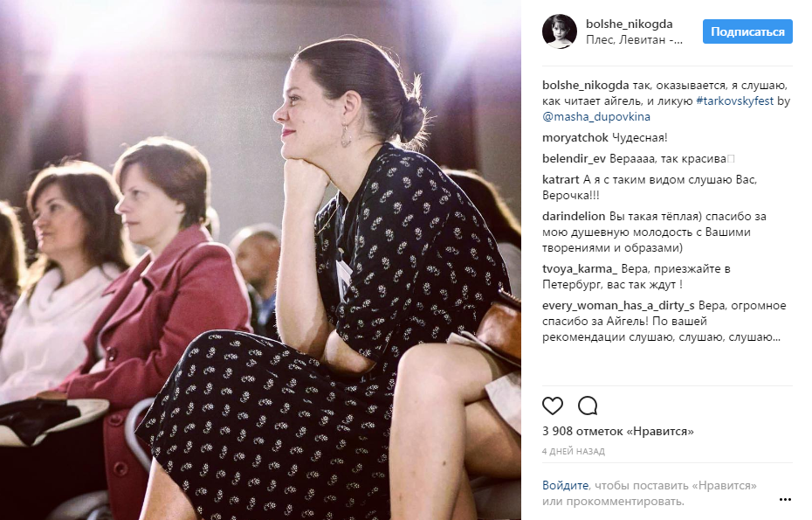Open commenter moryatchok's profile
Viewport: 812px width, 520px height.
(575, 138)
